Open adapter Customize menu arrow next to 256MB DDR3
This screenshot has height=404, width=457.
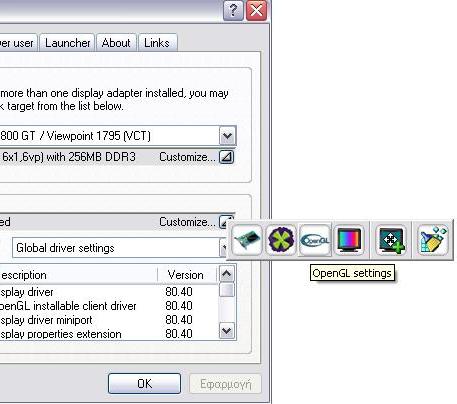[227, 157]
